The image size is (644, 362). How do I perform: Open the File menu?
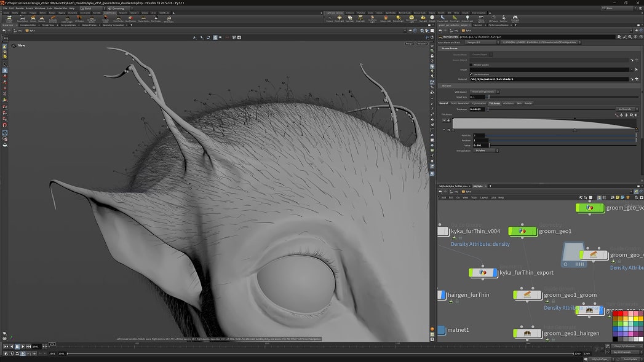click(x=6, y=8)
